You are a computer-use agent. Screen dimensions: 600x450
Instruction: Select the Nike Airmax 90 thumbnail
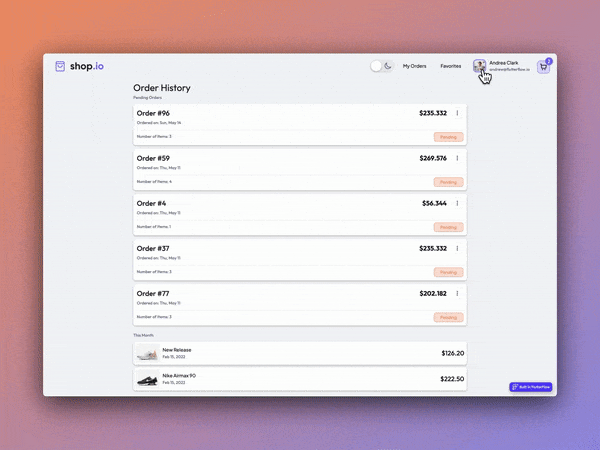pos(147,380)
